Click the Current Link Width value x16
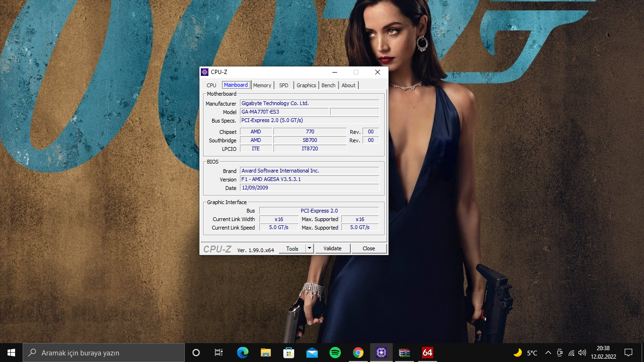Viewport: 644px width, 362px height. [279, 219]
